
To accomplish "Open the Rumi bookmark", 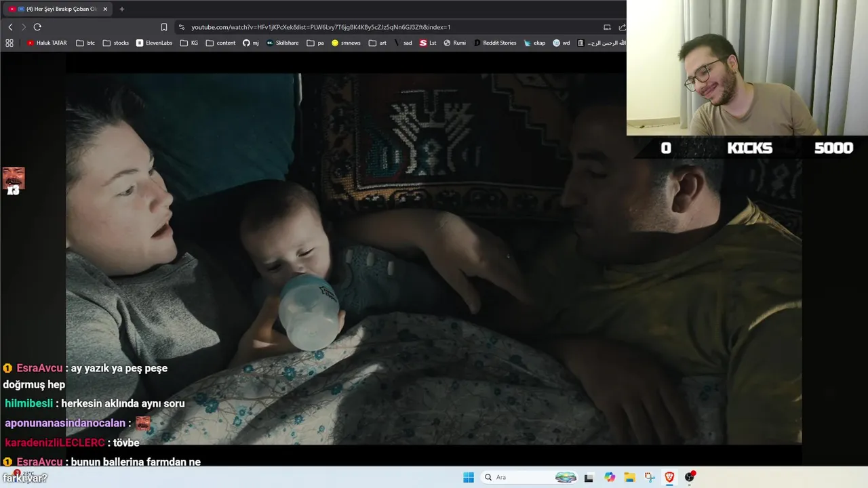I will coord(455,43).
